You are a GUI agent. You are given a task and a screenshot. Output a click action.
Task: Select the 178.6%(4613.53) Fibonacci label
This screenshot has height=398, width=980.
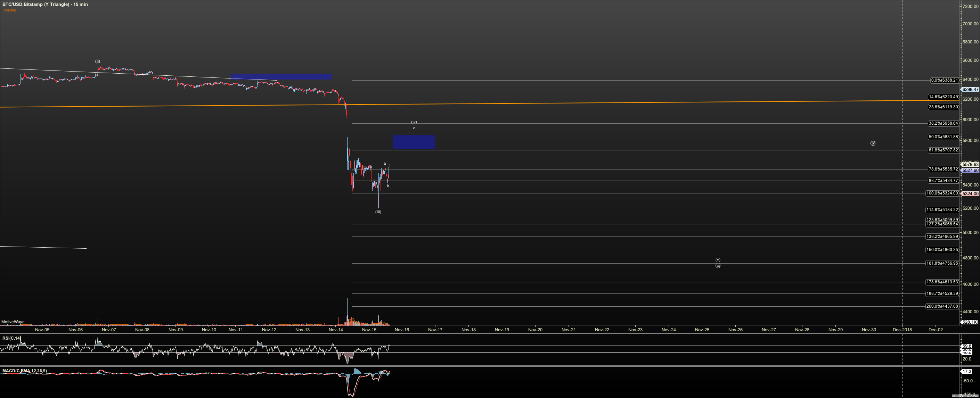[x=942, y=282]
